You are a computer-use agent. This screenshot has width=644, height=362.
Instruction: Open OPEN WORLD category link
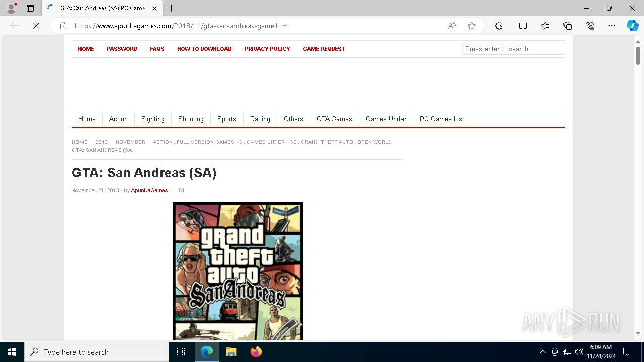coord(374,142)
